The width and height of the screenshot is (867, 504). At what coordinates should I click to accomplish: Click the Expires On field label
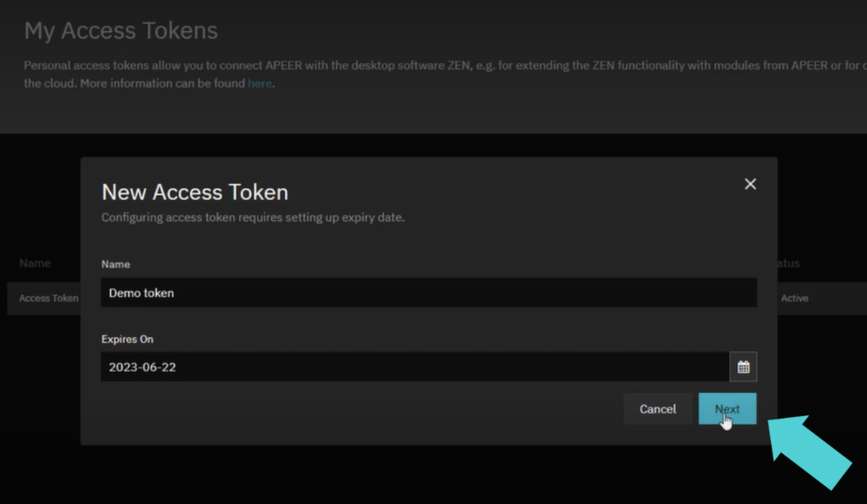pos(127,339)
